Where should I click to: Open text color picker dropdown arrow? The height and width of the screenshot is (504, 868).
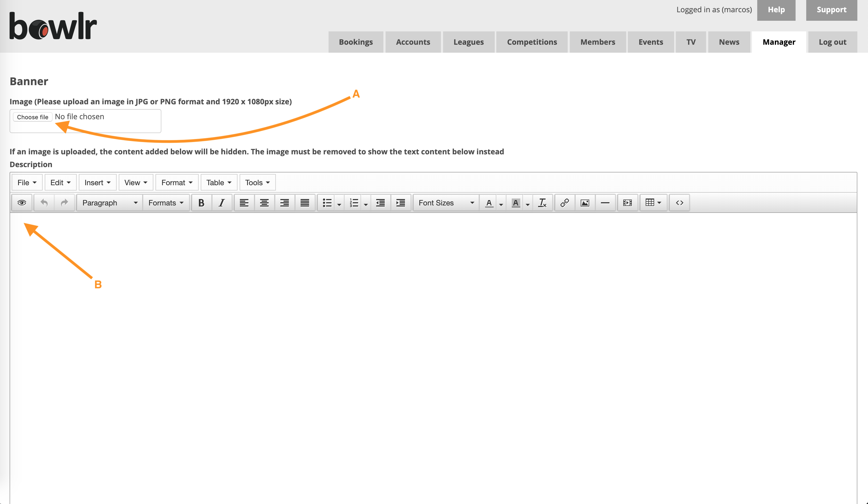pos(501,203)
